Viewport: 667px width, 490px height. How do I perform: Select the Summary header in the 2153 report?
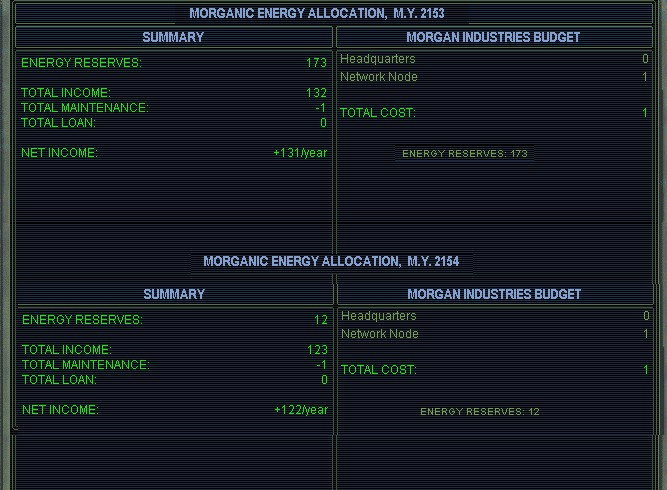pos(173,37)
